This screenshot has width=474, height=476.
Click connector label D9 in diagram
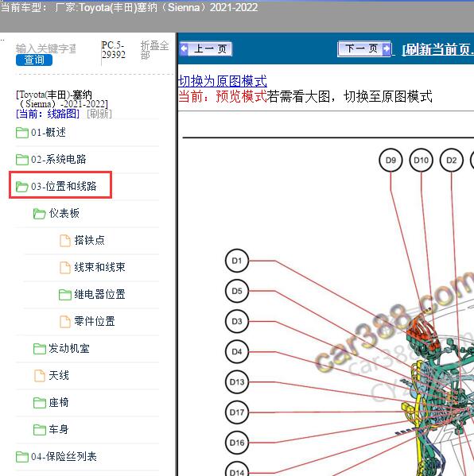pyautogui.click(x=390, y=160)
